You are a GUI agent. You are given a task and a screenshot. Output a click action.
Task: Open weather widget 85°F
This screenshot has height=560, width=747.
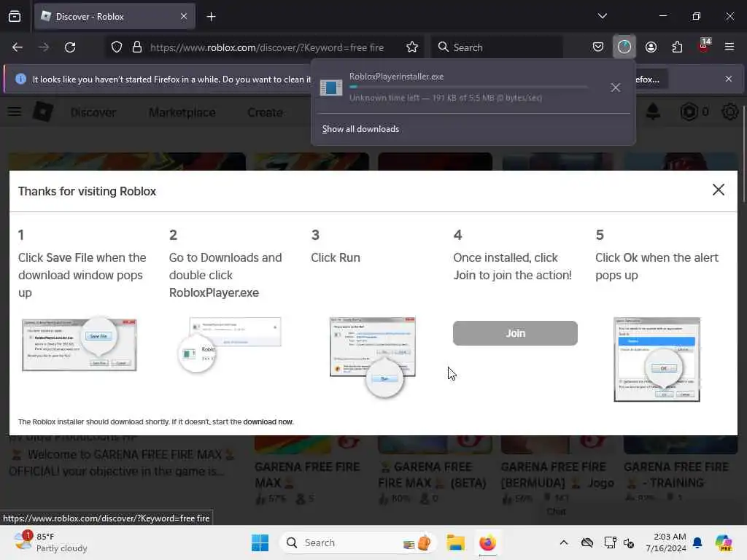coord(51,542)
